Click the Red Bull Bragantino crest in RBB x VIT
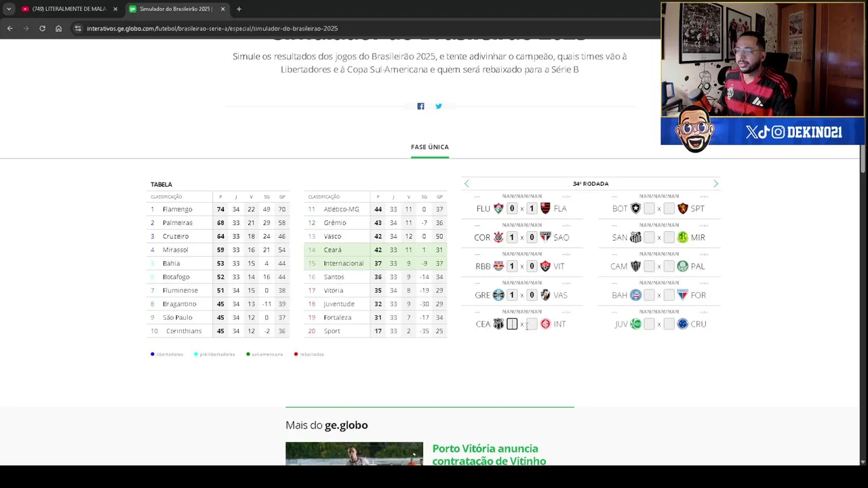Viewport: 868px width, 488px height. click(x=498, y=266)
